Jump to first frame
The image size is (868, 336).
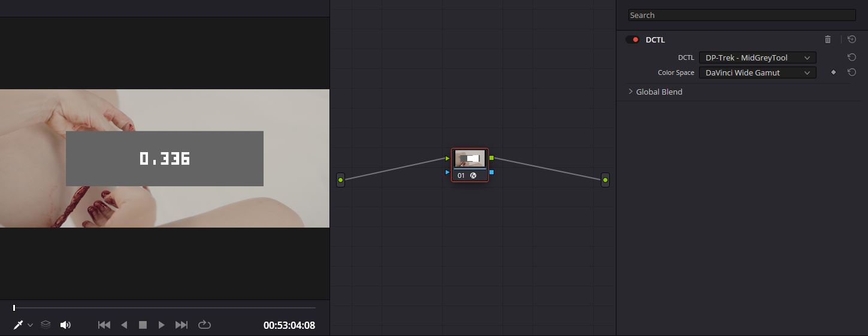[104, 325]
